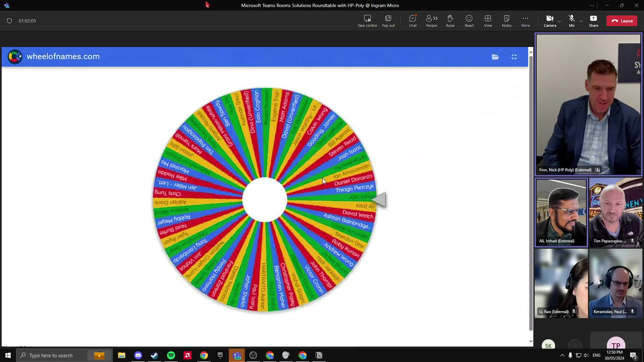Click the red Daniel Doranzo wheel slice
This screenshot has width=644, height=362.
point(353,180)
